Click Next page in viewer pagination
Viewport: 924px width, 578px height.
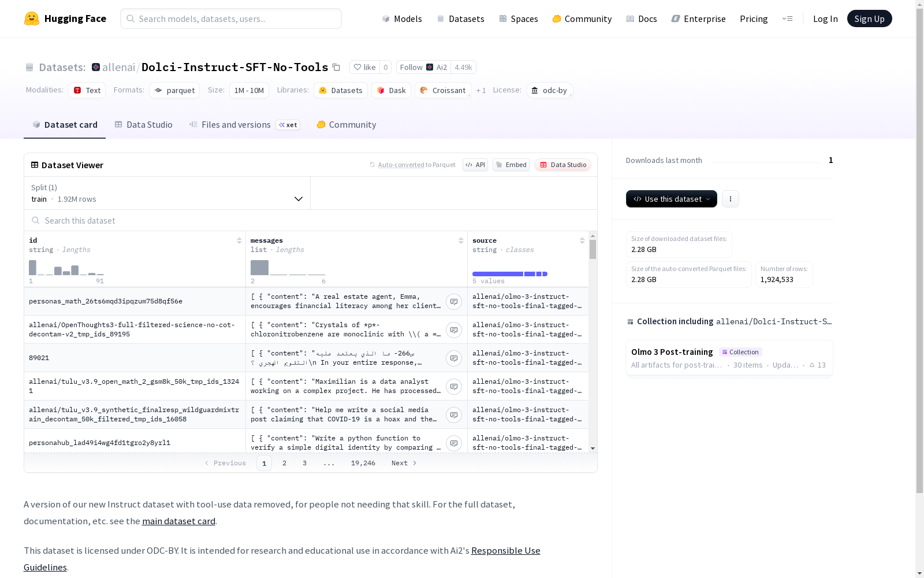(404, 463)
